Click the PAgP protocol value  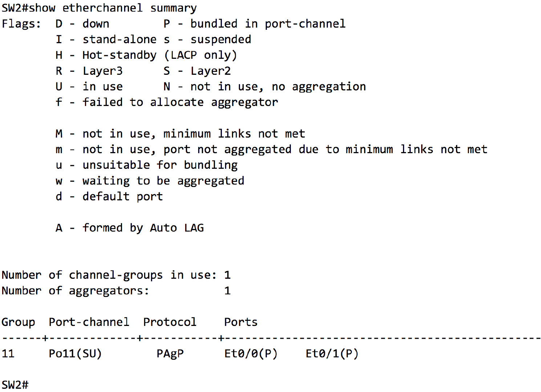coord(170,354)
